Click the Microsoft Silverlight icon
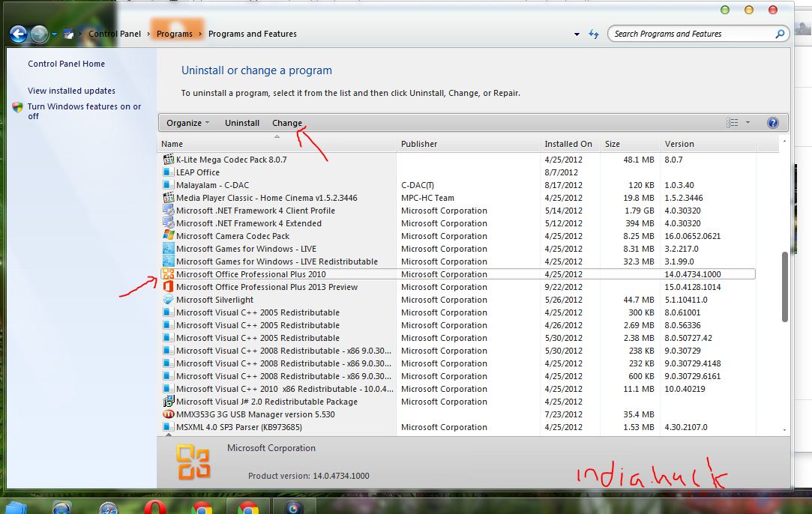The width and height of the screenshot is (812, 514). [x=168, y=299]
